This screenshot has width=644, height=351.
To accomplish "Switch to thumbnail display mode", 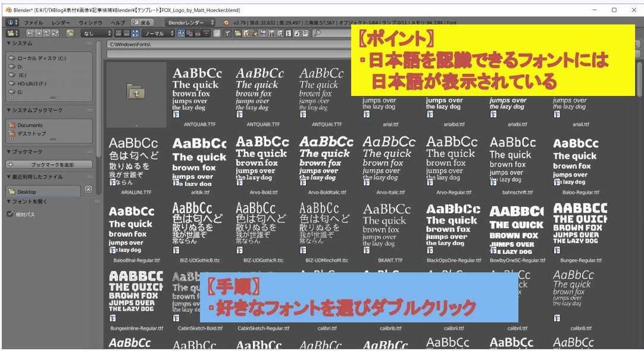I will [135, 33].
